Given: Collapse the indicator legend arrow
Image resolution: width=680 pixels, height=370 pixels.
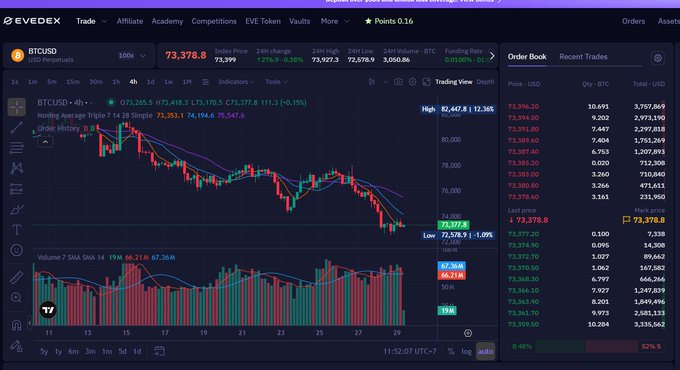Looking at the screenshot, I should coord(45,142).
